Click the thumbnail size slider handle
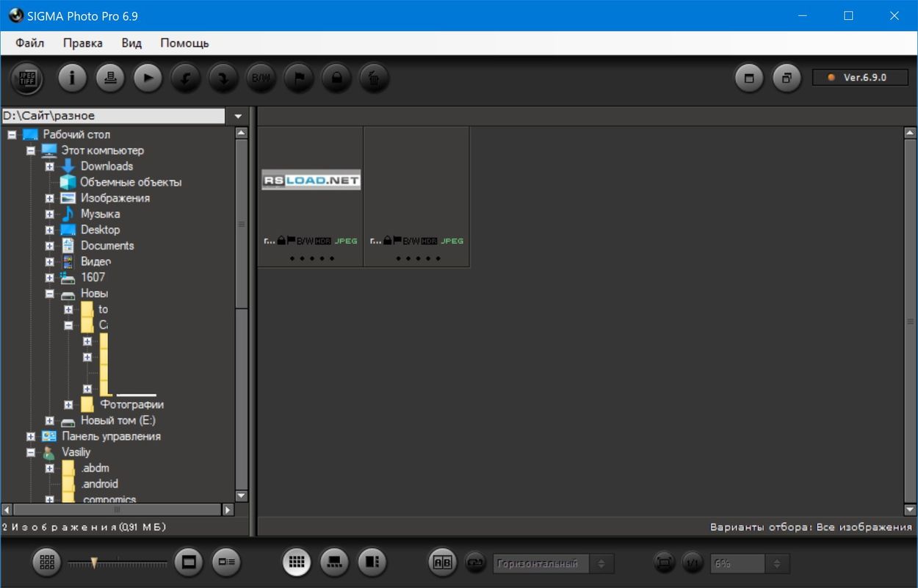918x588 pixels. 94,562
